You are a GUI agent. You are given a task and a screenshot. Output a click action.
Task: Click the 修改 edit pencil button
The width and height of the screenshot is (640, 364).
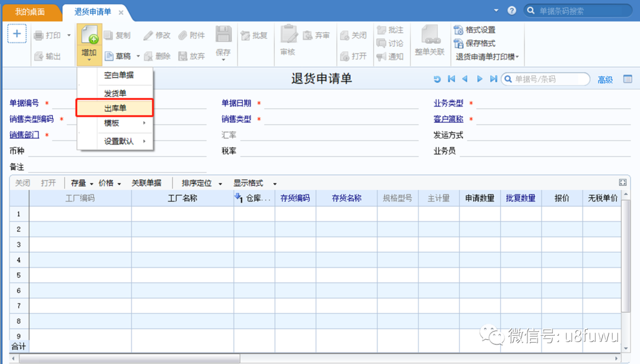(157, 36)
